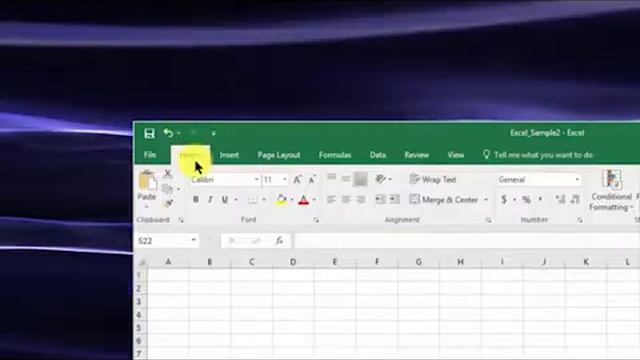Click Increase Font Size icon
Viewport: 640px width, 360px height.
(298, 180)
